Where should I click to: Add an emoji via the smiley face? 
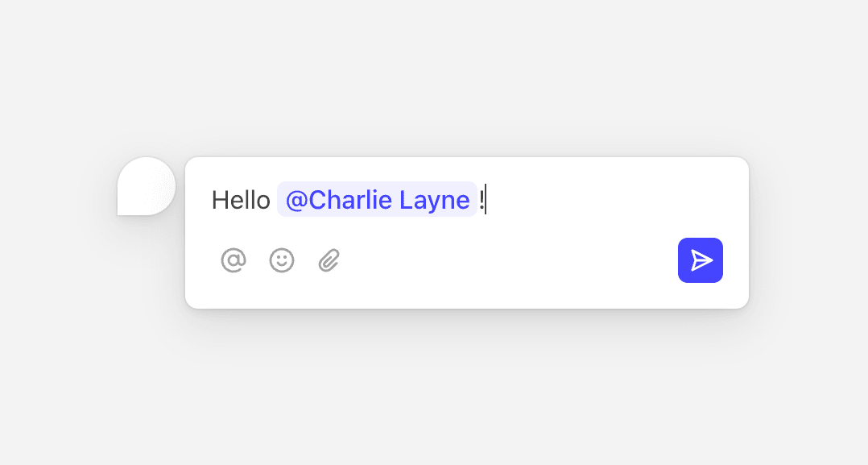[x=282, y=260]
